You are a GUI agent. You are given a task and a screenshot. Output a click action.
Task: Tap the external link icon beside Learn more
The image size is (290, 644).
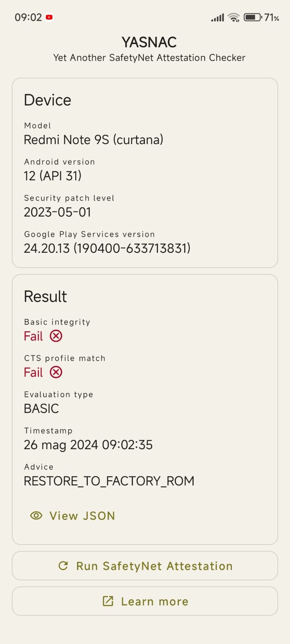[108, 601]
